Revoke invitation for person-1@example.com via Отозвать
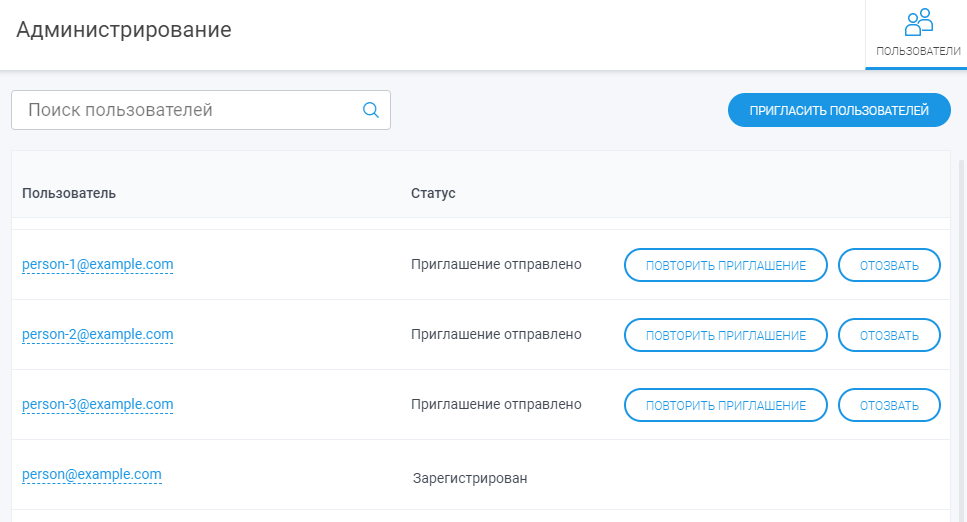Image resolution: width=967 pixels, height=522 pixels. point(889,265)
